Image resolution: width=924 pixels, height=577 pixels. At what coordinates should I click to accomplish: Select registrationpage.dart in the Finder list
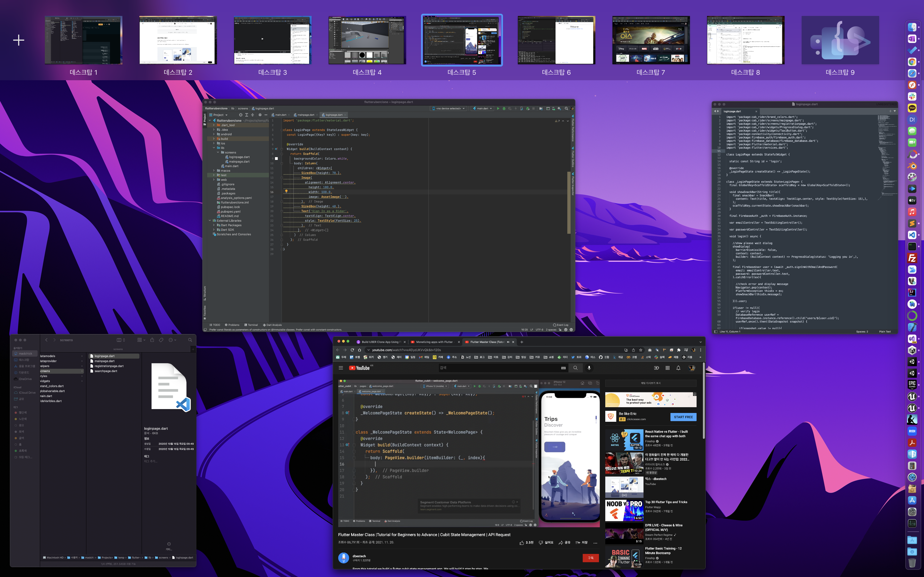pyautogui.click(x=109, y=366)
